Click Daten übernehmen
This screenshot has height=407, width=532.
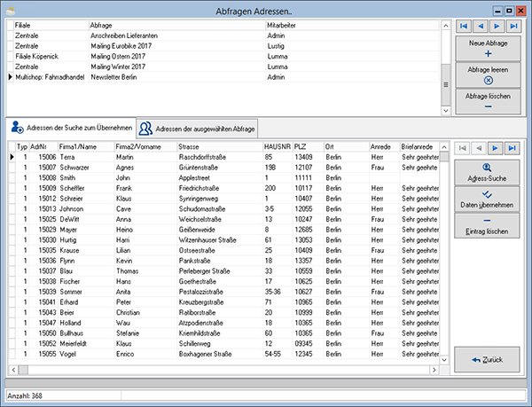coord(487,200)
